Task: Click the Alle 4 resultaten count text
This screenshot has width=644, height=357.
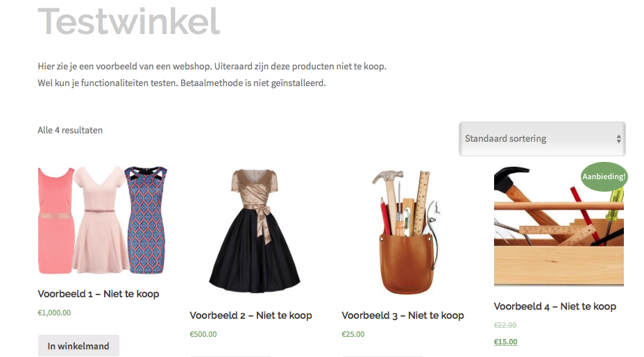Action: tap(70, 131)
